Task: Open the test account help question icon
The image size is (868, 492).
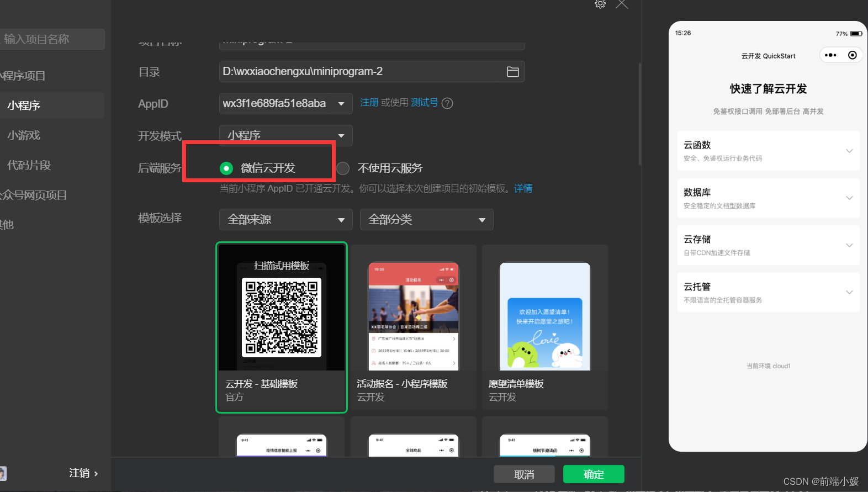Action: (x=447, y=103)
